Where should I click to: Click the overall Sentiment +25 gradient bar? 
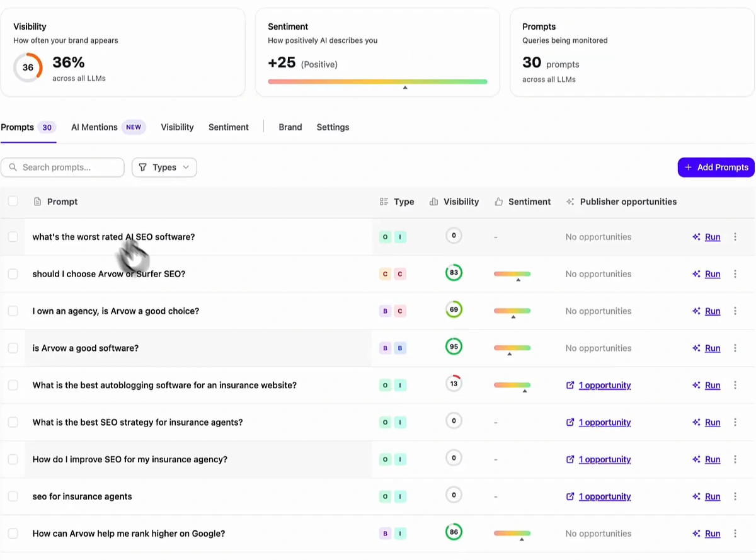(x=377, y=81)
